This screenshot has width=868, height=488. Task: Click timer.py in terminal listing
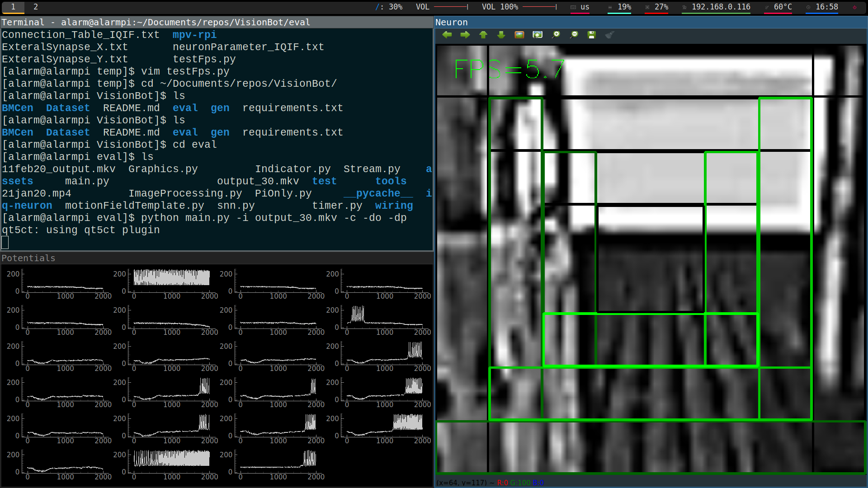[337, 206]
